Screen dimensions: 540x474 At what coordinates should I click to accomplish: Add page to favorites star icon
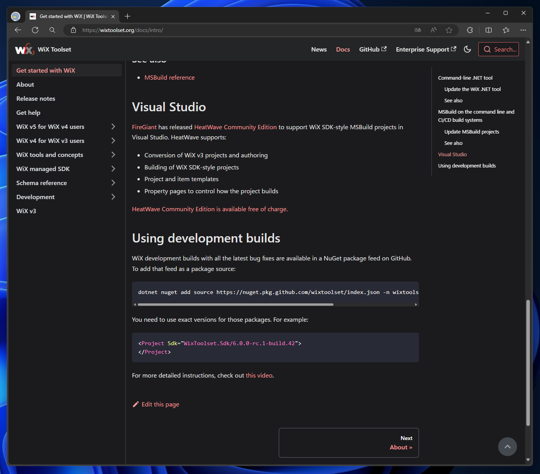(449, 30)
